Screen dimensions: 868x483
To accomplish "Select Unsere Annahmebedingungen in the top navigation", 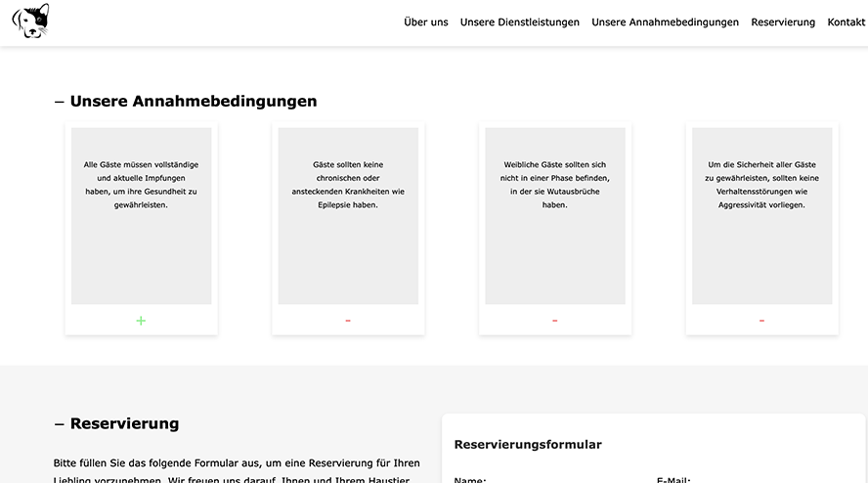I will [x=665, y=22].
